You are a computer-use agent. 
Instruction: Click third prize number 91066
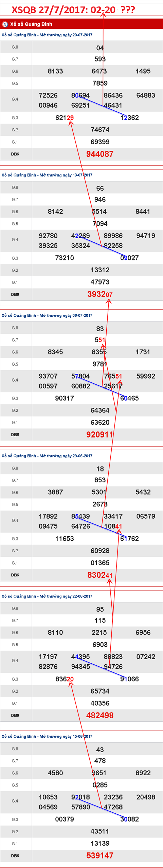tap(129, 679)
